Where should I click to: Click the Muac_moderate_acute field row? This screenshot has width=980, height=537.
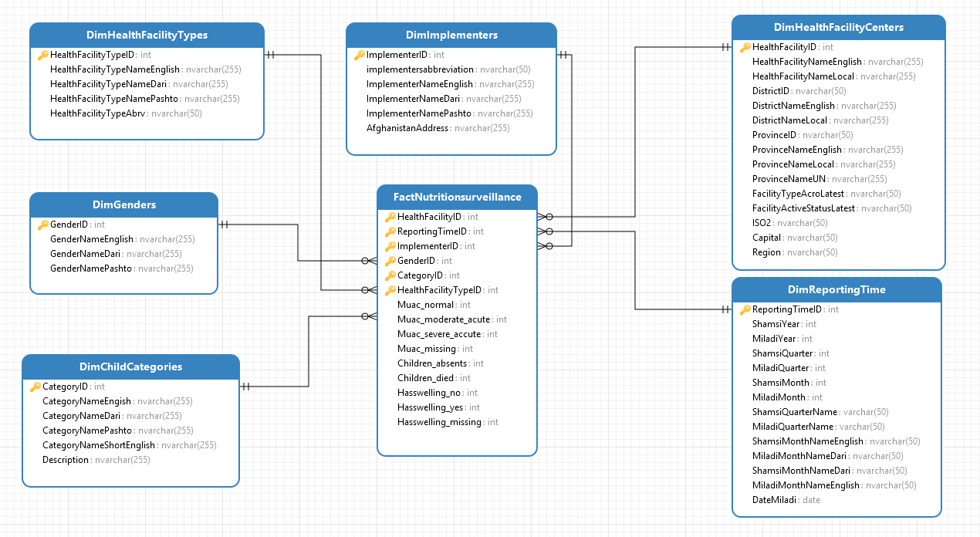click(444, 320)
